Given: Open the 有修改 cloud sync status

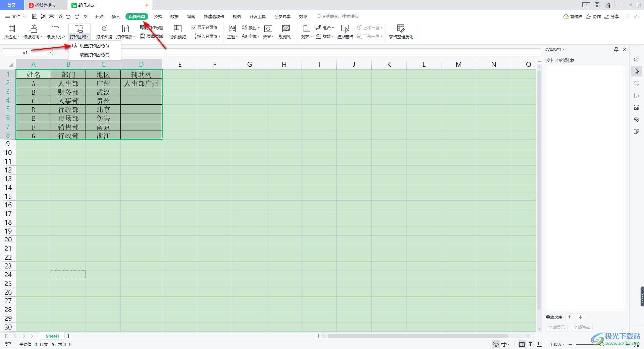Looking at the screenshot, I should coord(573,16).
